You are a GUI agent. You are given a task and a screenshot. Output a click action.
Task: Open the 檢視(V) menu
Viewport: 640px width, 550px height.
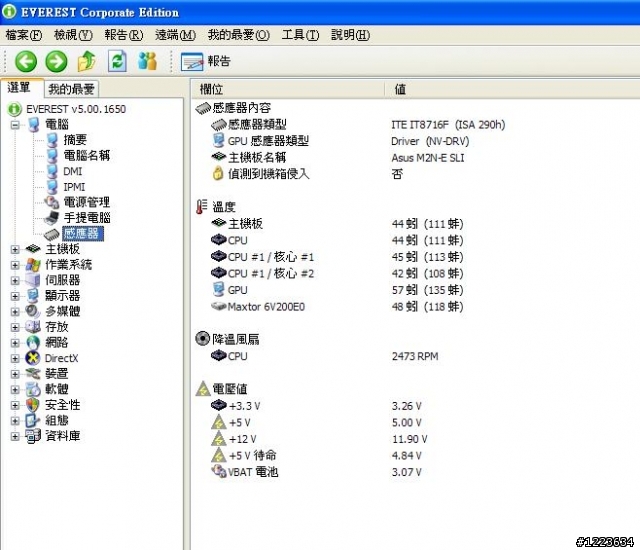[x=73, y=35]
